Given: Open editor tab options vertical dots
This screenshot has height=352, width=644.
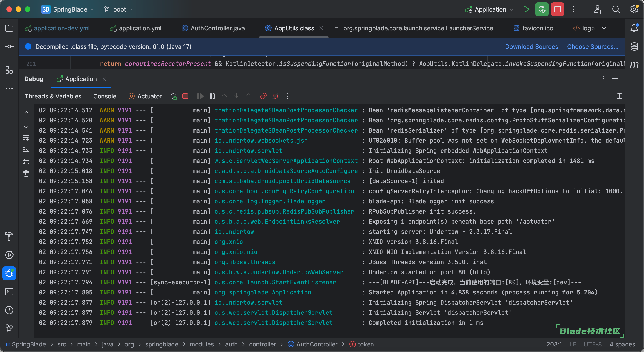Looking at the screenshot, I should tap(616, 28).
